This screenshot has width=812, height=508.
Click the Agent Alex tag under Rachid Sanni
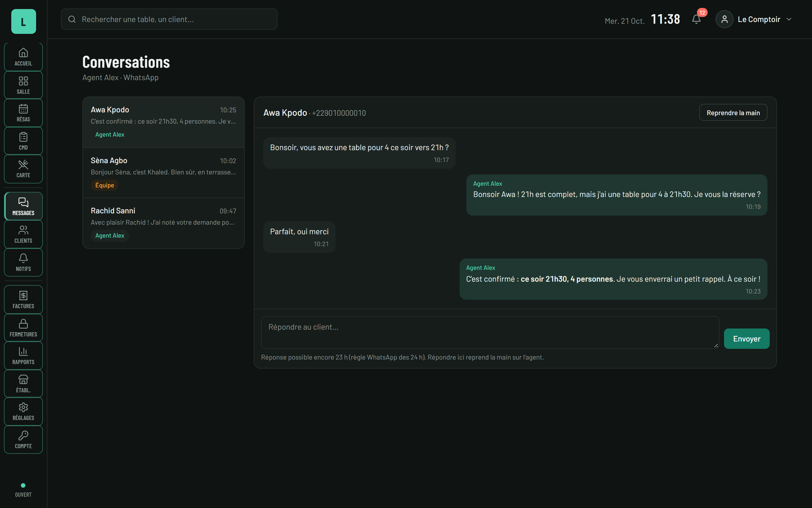click(110, 236)
